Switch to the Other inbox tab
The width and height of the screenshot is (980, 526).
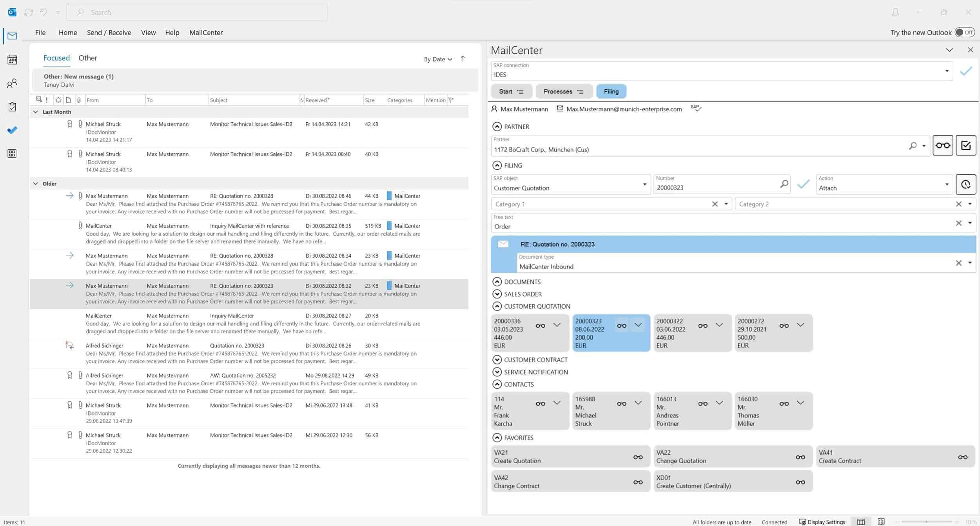click(88, 58)
